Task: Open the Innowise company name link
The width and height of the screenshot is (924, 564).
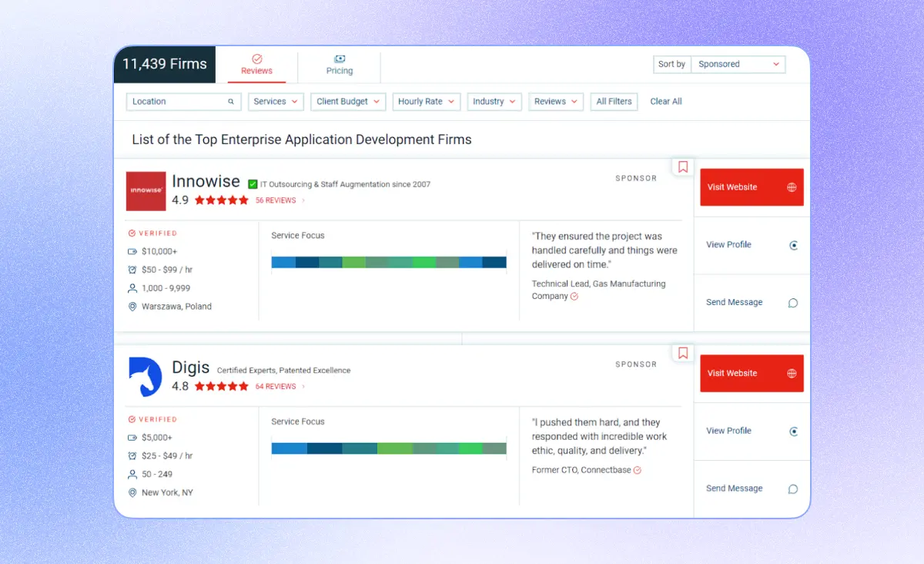Action: click(x=206, y=181)
